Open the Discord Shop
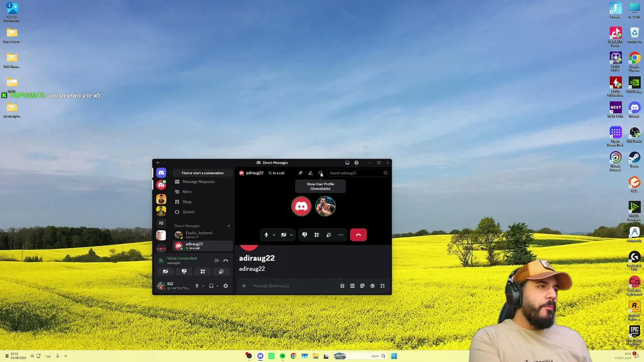The image size is (644, 362). [203, 202]
